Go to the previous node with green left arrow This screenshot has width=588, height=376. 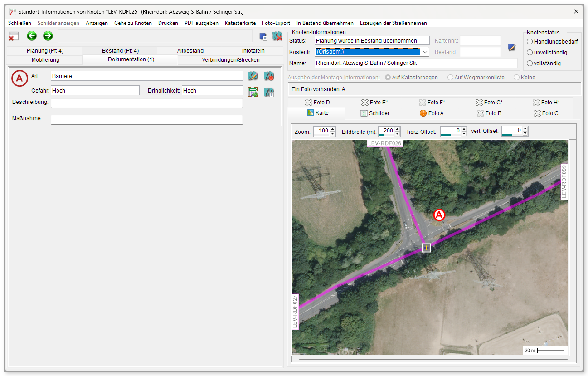coord(32,36)
